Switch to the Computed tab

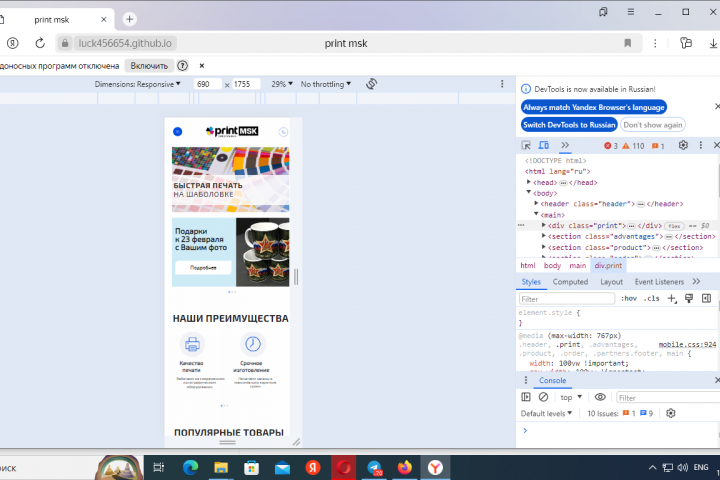[570, 282]
